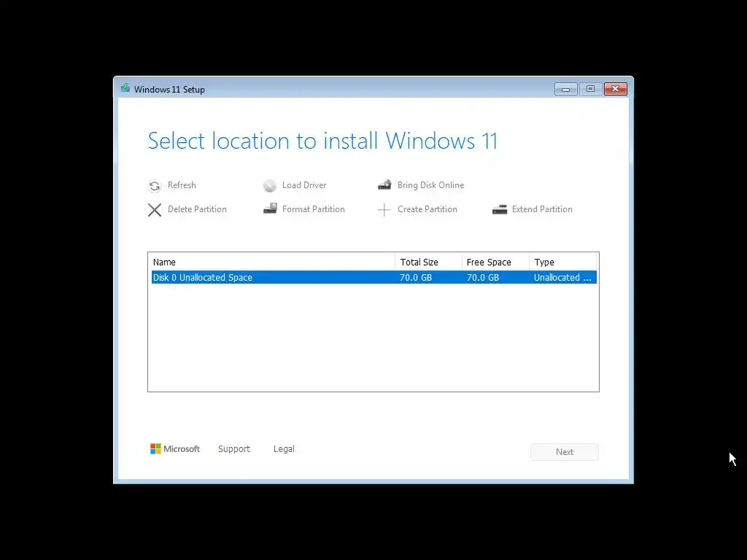747x560 pixels.
Task: Click the Create Partition label
Action: coord(427,209)
